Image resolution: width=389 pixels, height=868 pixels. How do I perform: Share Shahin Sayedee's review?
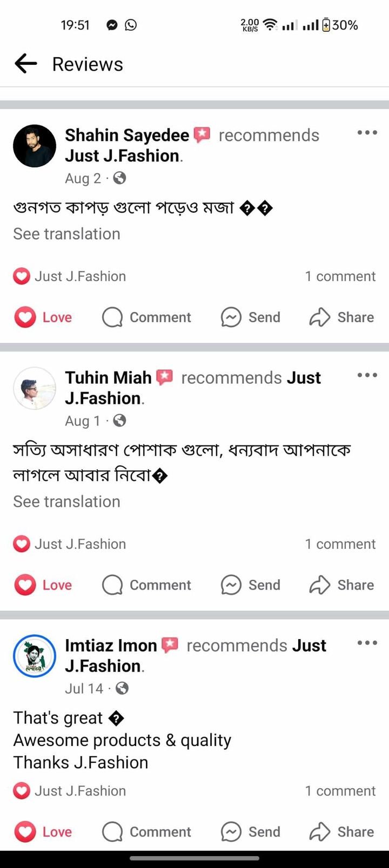pyautogui.click(x=341, y=317)
